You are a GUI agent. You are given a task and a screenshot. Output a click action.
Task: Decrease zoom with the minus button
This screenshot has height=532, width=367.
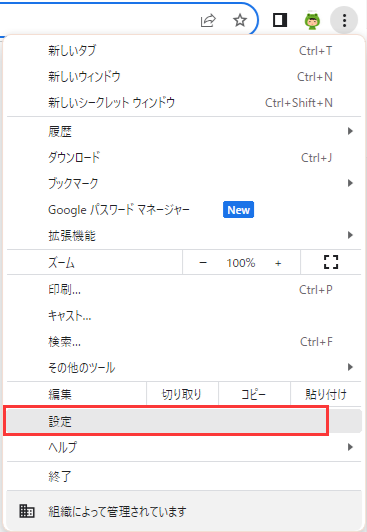(203, 263)
